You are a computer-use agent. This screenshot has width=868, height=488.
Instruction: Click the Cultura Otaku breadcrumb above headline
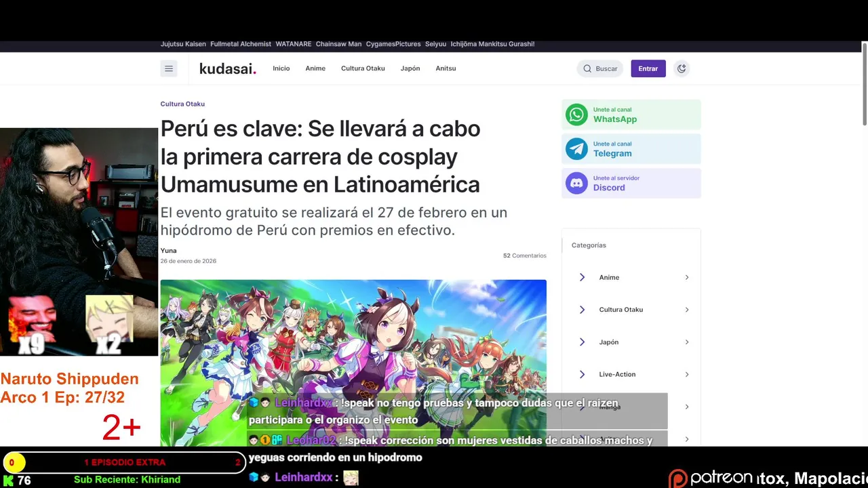tap(182, 104)
